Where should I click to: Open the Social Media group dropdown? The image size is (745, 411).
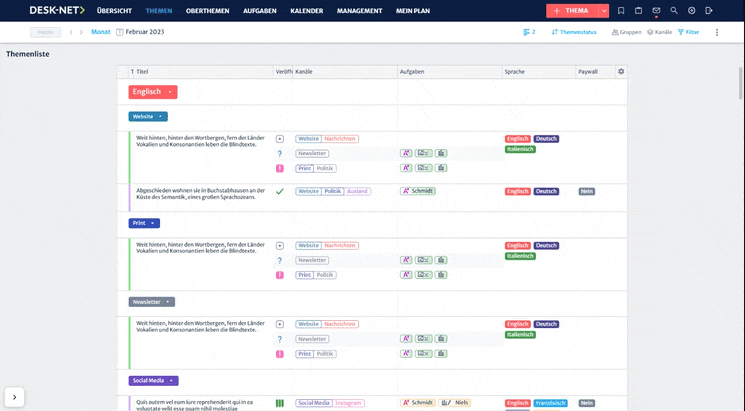coord(153,381)
